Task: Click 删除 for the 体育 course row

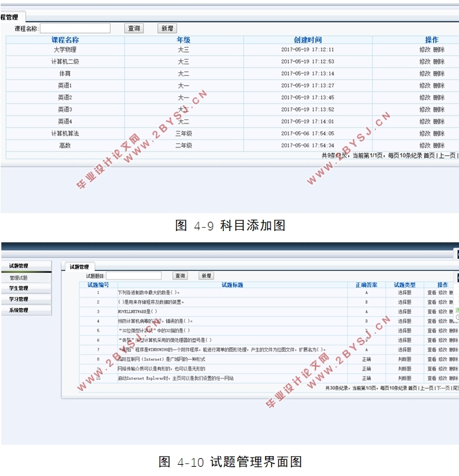Action: pyautogui.click(x=438, y=74)
